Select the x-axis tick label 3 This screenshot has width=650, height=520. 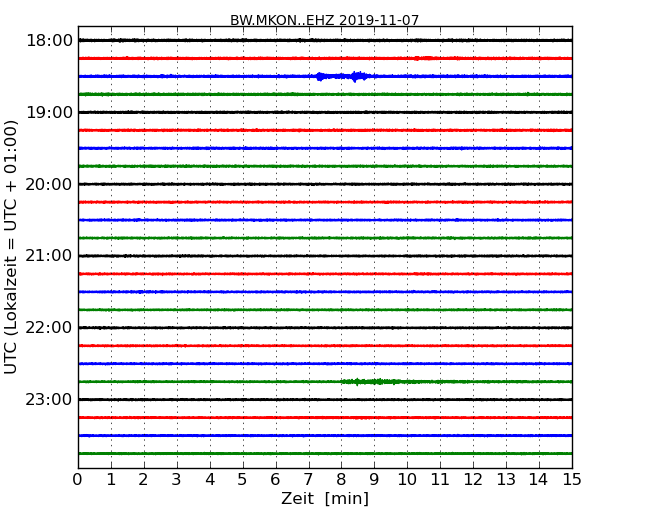pos(177,479)
